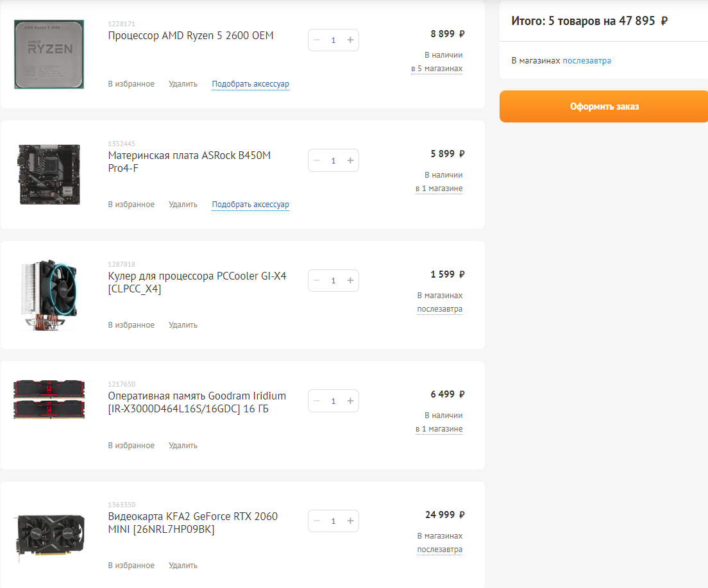
Task: Open the AMD Ryzen processor thumbnail
Action: 49,55
